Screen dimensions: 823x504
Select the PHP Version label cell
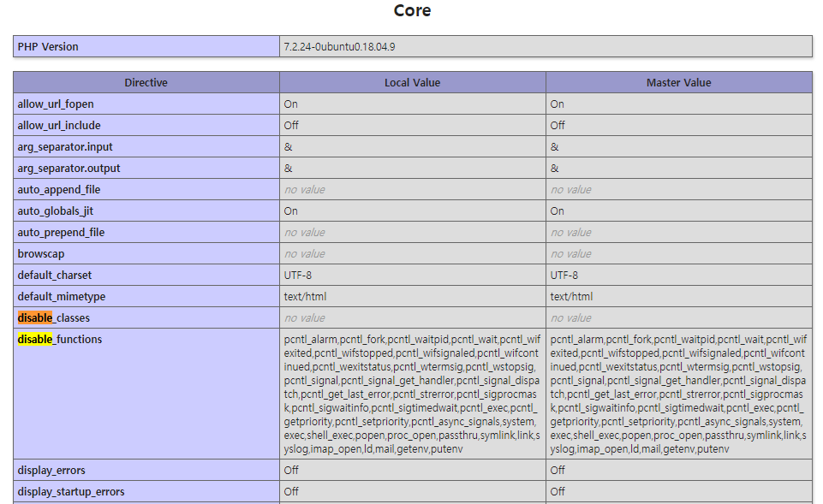click(146, 47)
